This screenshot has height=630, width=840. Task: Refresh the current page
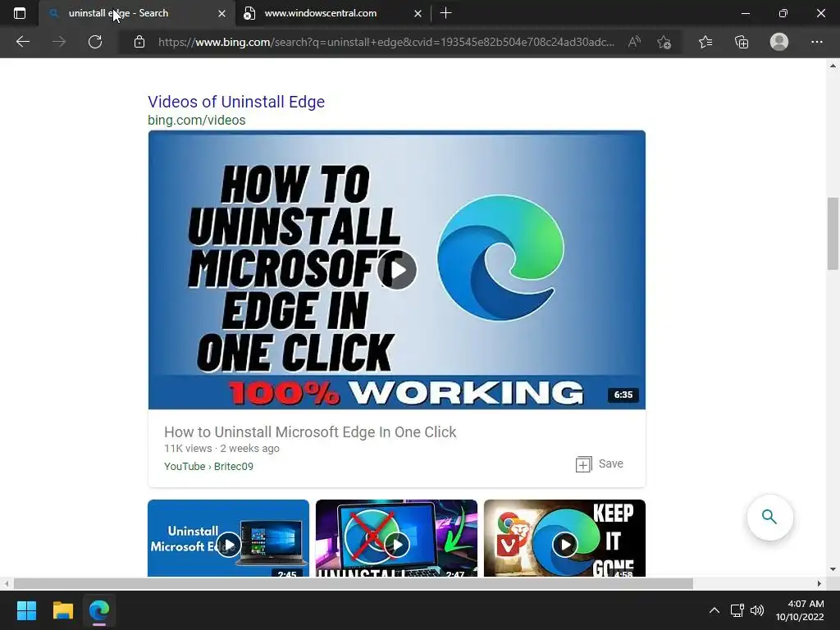(x=95, y=42)
